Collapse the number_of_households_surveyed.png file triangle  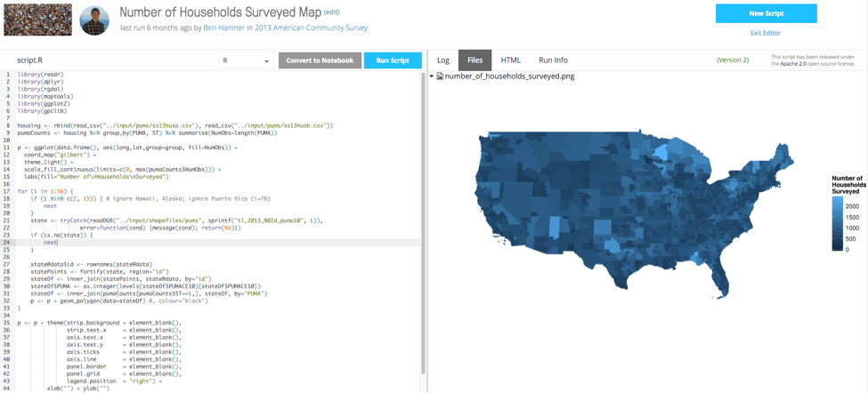point(432,76)
